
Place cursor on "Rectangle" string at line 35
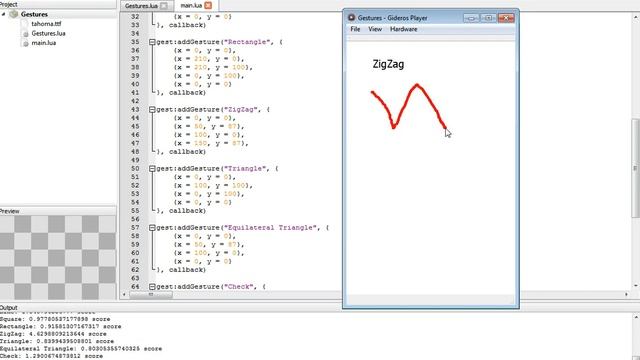pyautogui.click(x=247, y=42)
